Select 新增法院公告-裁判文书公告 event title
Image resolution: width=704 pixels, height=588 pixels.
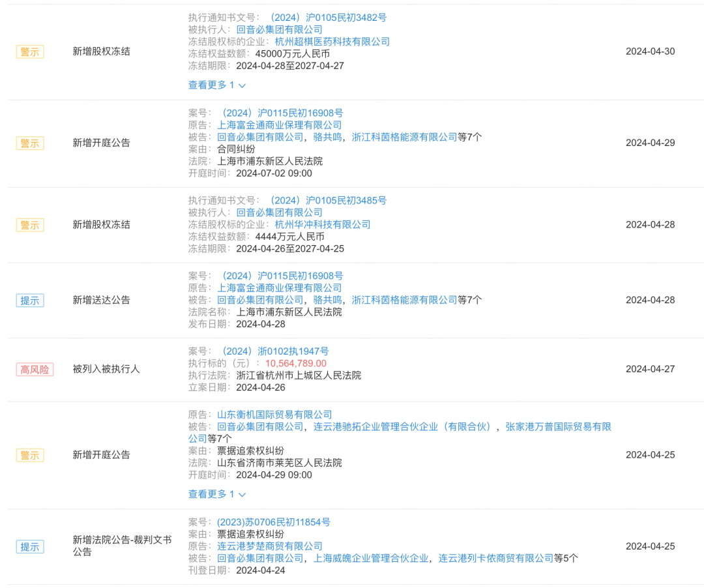122,546
